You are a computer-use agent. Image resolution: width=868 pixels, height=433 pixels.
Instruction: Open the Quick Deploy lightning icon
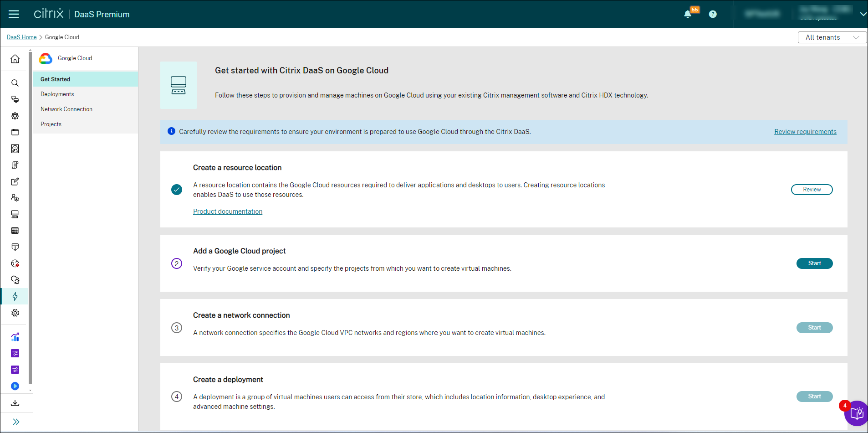point(15,297)
